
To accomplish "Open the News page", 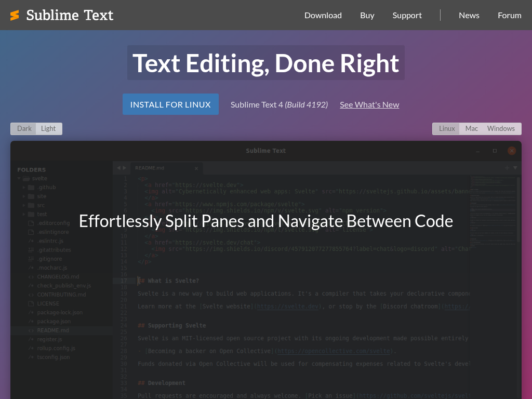I will pos(469,15).
